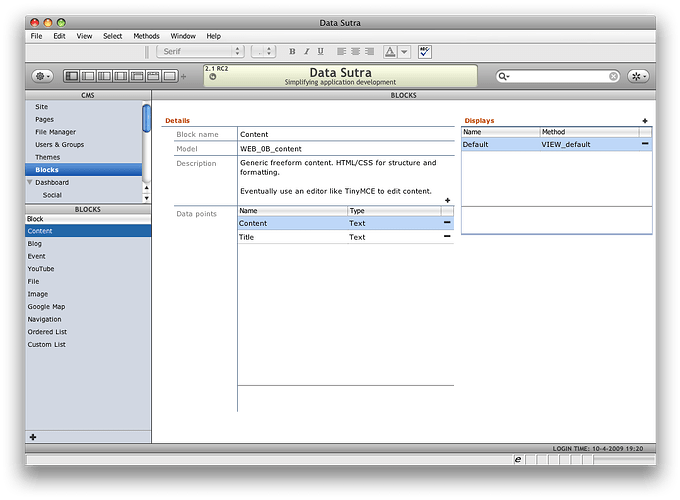The image size is (680, 500).
Task: Click the font color button
Action: point(390,52)
